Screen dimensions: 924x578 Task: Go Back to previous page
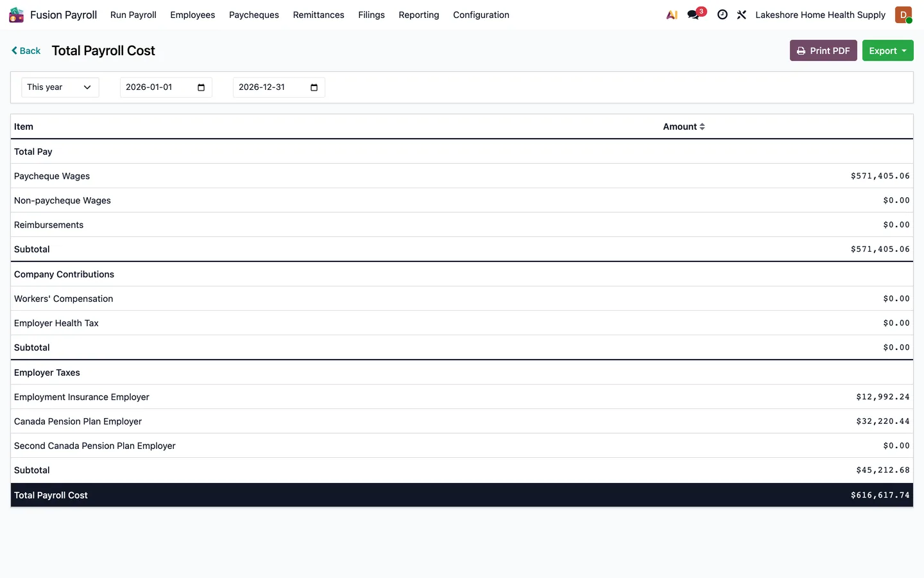coord(26,51)
